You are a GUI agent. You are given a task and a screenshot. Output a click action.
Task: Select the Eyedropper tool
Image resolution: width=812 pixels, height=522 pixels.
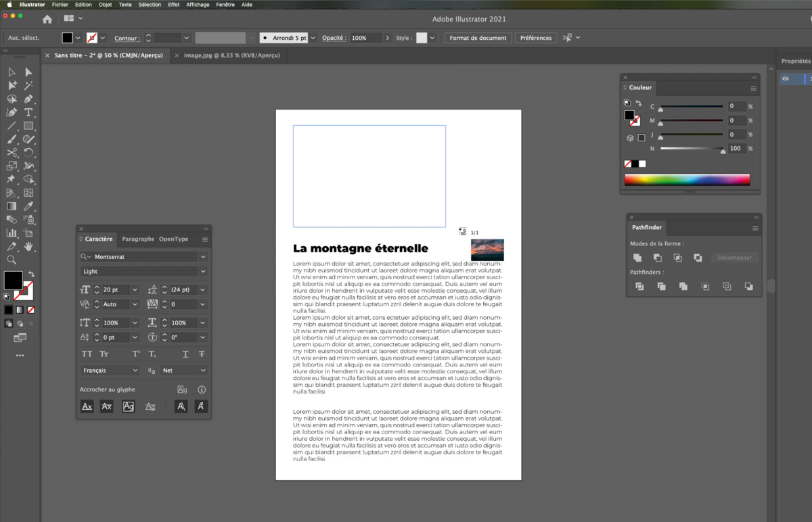pos(28,206)
